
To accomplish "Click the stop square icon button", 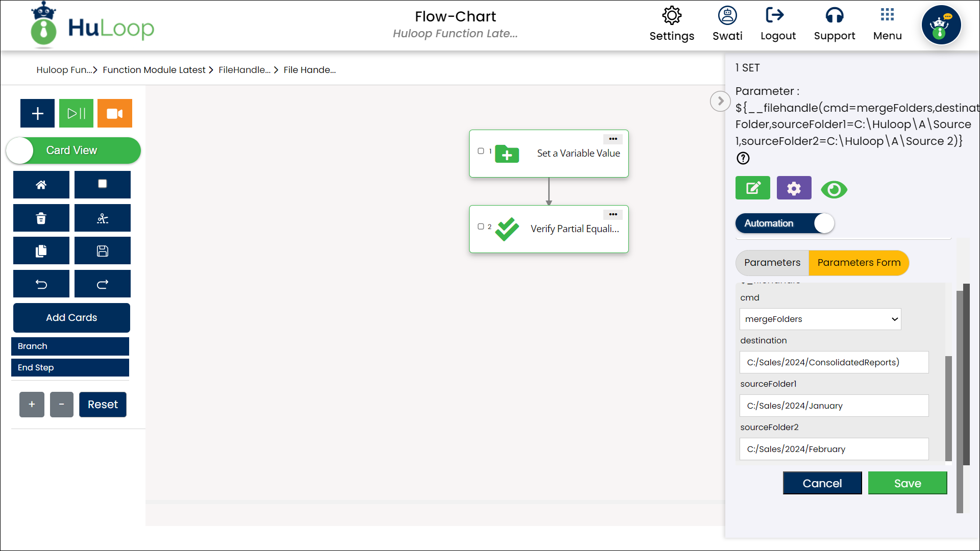I will tap(103, 185).
